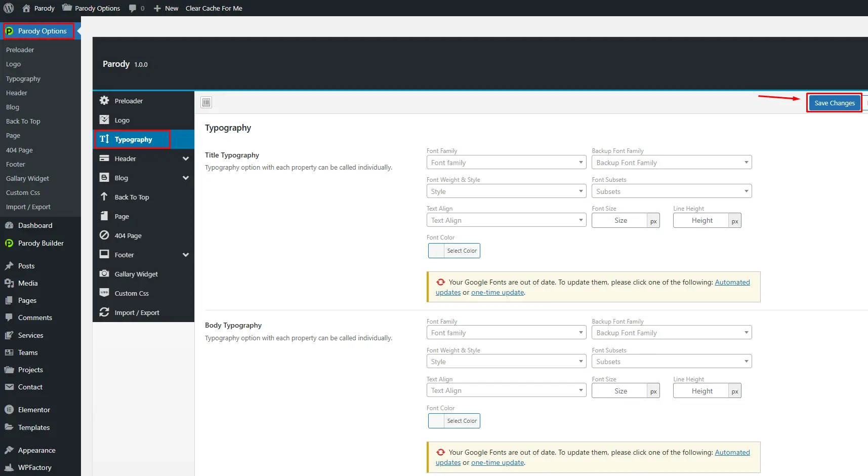Open Body Typography Backup Font Family dropdown
868x476 pixels.
point(672,333)
